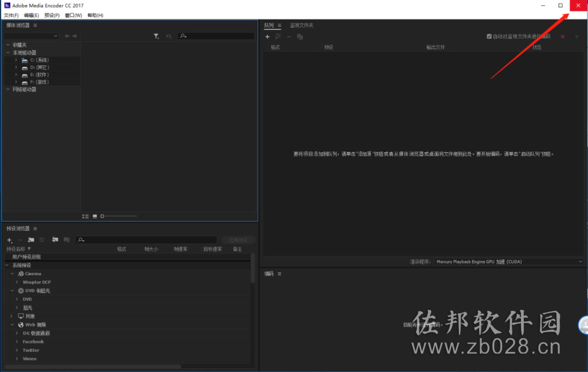The height and width of the screenshot is (372, 588).
Task: Switch Media Browser to list view
Action: pyautogui.click(x=85, y=216)
